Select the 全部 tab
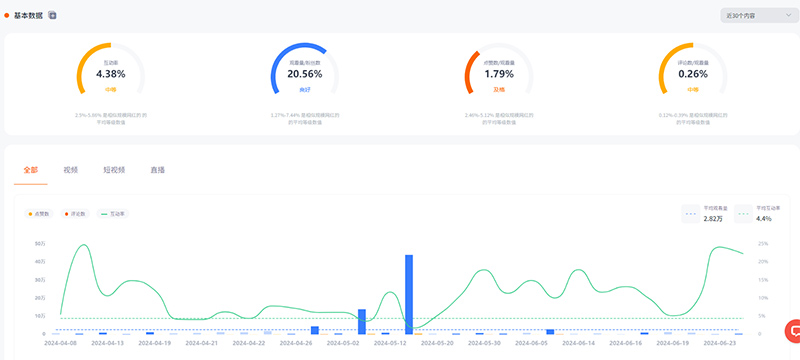The height and width of the screenshot is (360, 800). click(31, 170)
